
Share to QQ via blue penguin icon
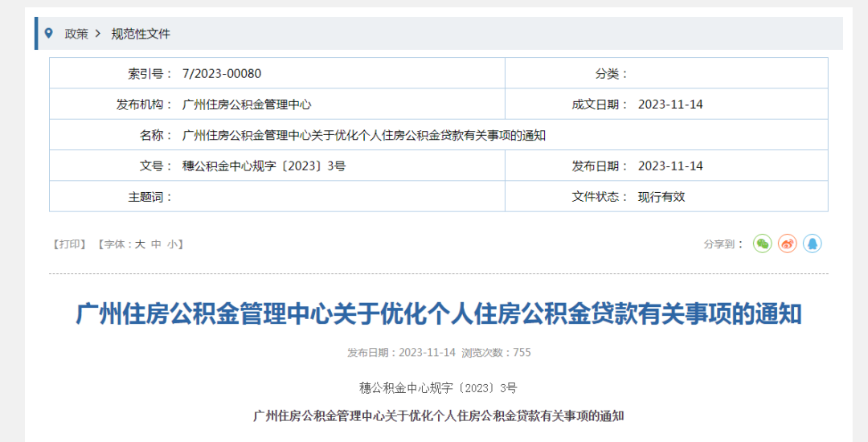[812, 244]
